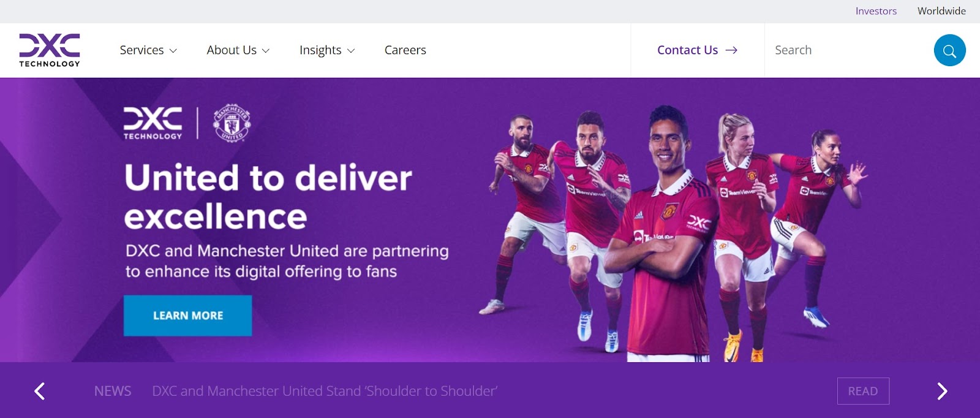
Task: Click the blue search magnifier icon
Action: click(x=949, y=50)
